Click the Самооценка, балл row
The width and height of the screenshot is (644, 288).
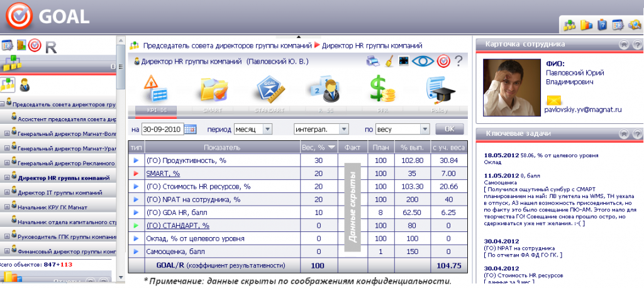coord(297,252)
